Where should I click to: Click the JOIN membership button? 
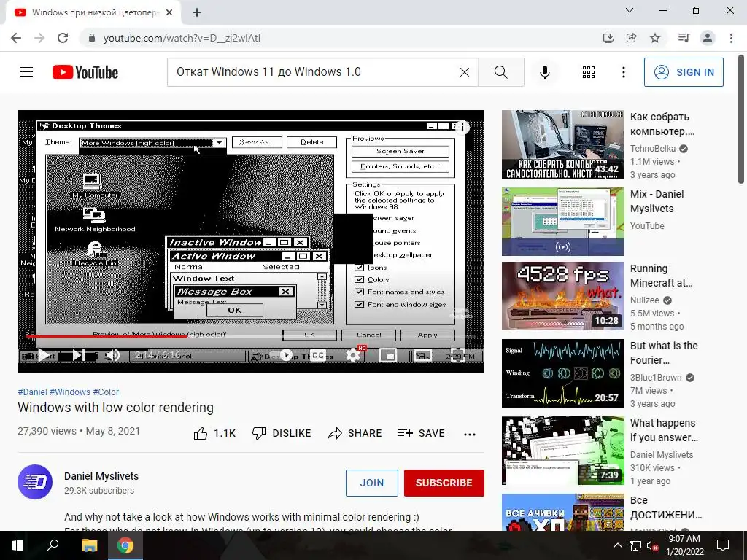click(x=371, y=483)
